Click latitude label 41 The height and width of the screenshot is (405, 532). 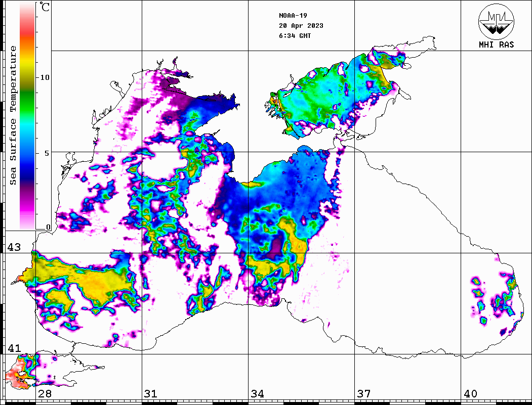pyautogui.click(x=14, y=348)
